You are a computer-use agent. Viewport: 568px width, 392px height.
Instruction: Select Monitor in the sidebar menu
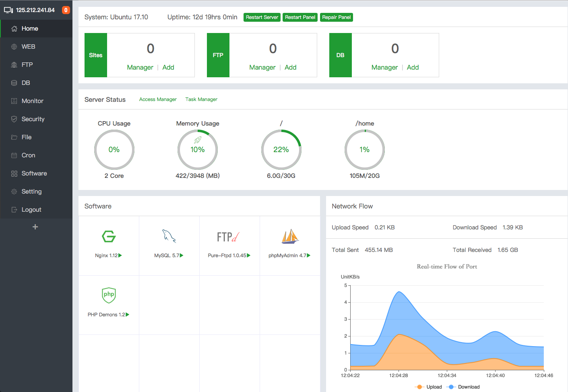click(36, 101)
